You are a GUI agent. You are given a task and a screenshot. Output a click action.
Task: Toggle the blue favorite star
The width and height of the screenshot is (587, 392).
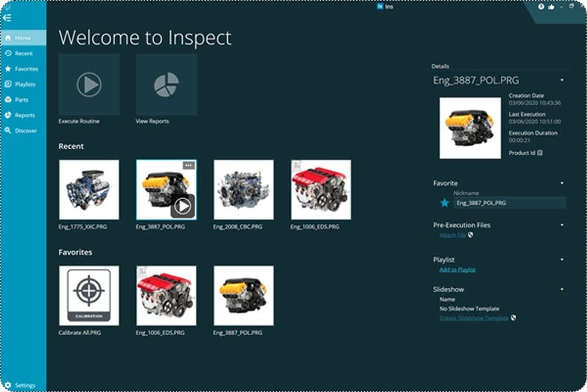[445, 203]
